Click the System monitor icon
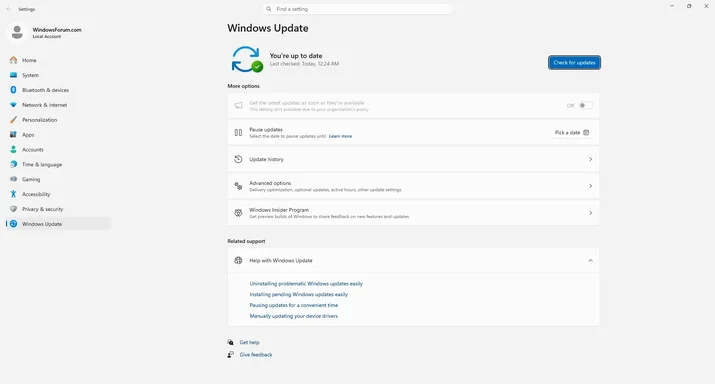Image resolution: width=715 pixels, height=384 pixels. (x=13, y=75)
